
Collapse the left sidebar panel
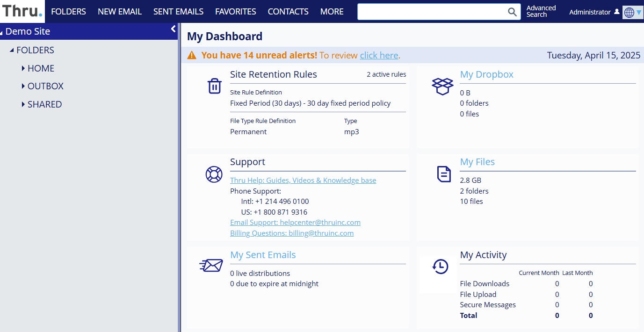[x=173, y=29]
